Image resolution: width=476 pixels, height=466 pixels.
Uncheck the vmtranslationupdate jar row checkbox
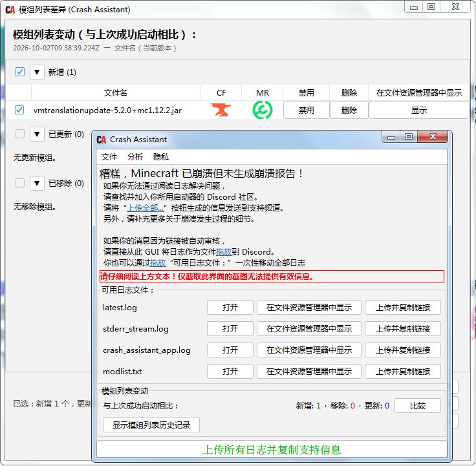19,110
